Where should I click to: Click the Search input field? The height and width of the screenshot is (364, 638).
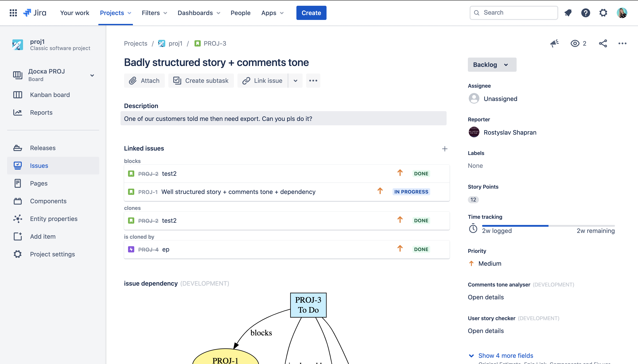514,13
